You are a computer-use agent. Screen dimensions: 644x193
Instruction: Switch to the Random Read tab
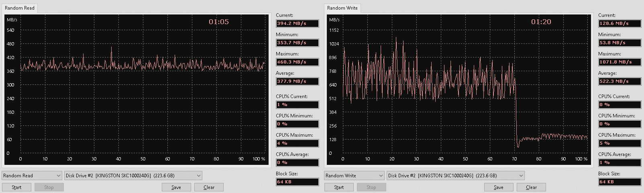pyautogui.click(x=20, y=8)
